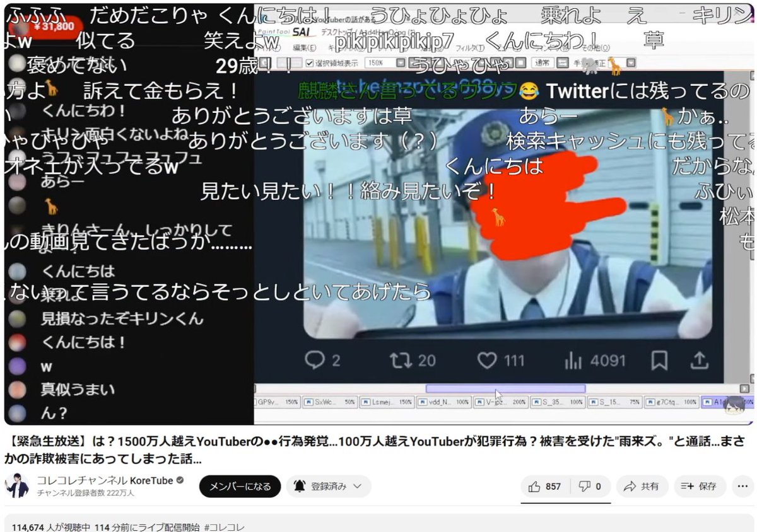Viewport: 757px width, 532px height.
Task: Click the tweet share upload icon
Action: (x=700, y=361)
